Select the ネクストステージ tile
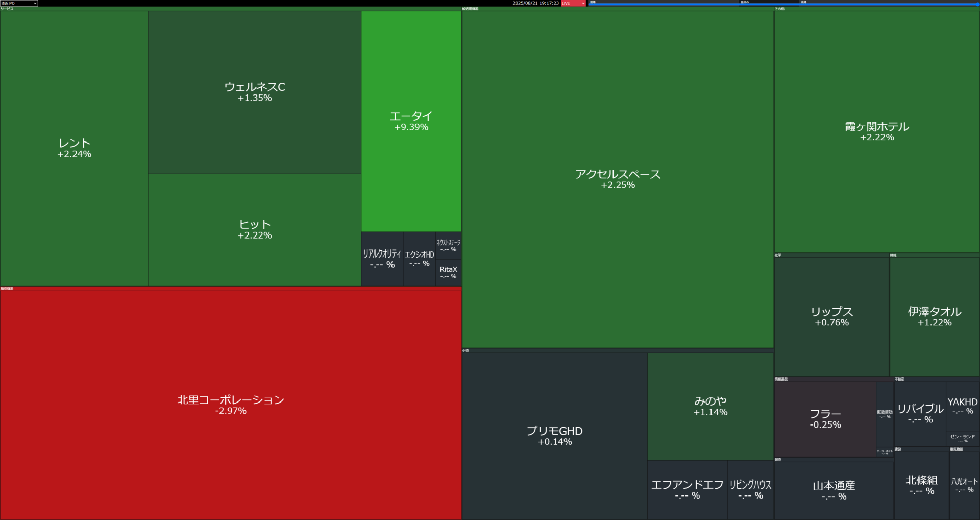Image resolution: width=980 pixels, height=520 pixels. click(449, 246)
